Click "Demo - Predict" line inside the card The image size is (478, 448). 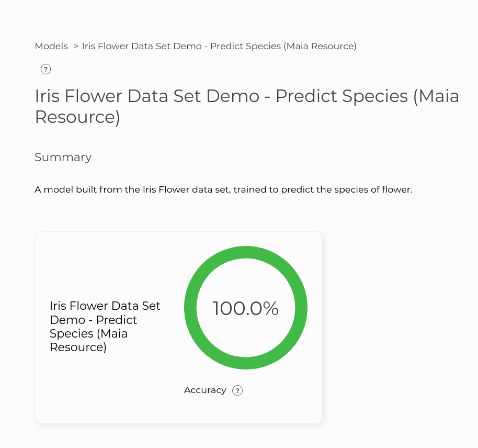[x=93, y=320]
